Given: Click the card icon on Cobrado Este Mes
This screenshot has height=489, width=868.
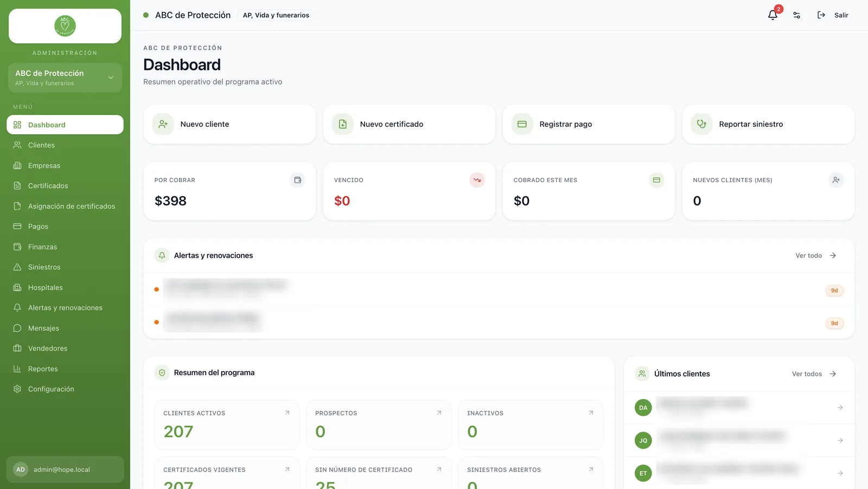Looking at the screenshot, I should [x=656, y=180].
